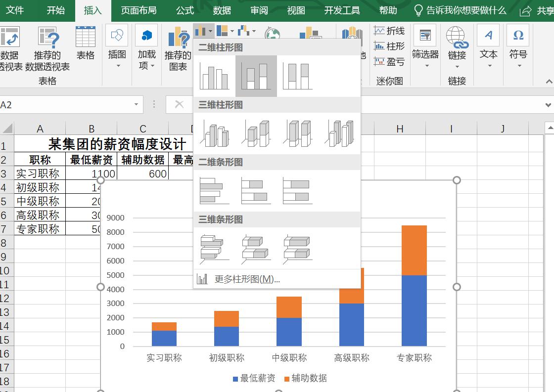Screen dimensions: 554x392
Task: Expand the formula bar
Action: (548, 105)
